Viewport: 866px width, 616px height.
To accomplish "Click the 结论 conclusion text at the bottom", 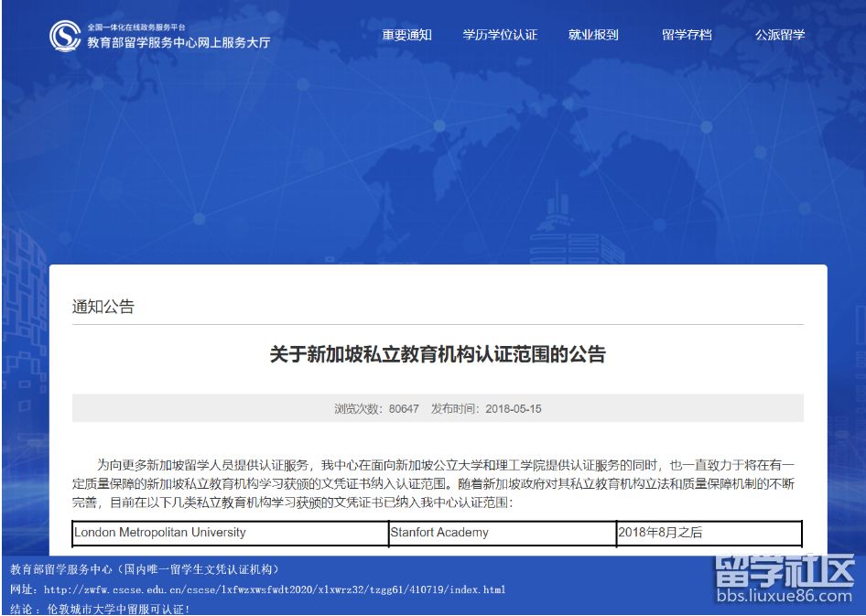I will pyautogui.click(x=101, y=609).
